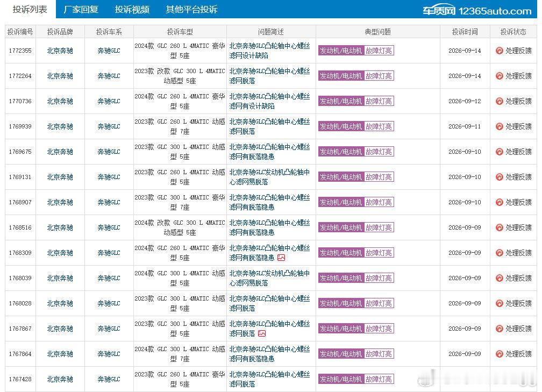Click date 2026-09-11 in row 1769939
Screen dimensions: 542x392
pos(465,126)
